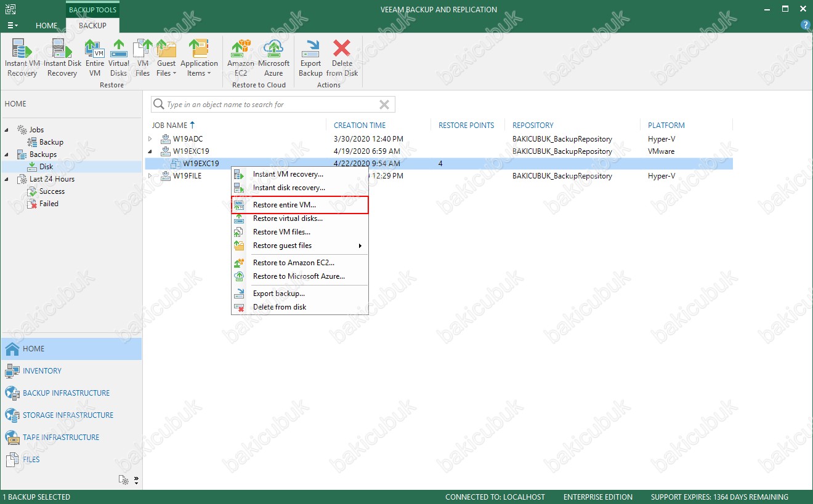Click the BACKUP TOOLS contextual tab label
The height and width of the screenshot is (504, 813).
click(x=92, y=9)
